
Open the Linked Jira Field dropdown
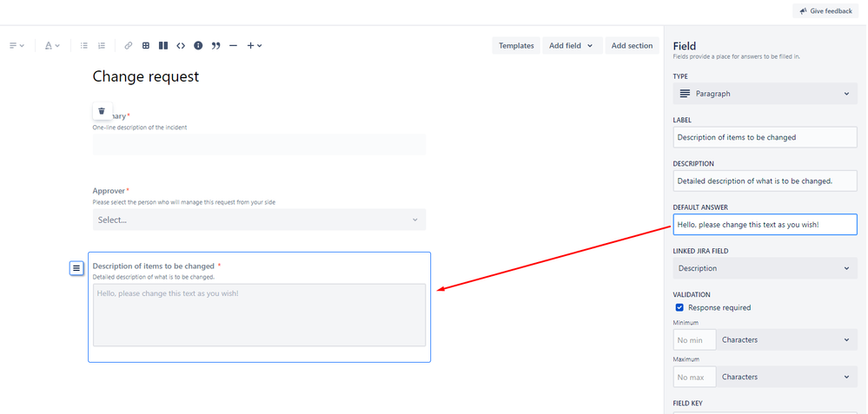click(x=765, y=268)
